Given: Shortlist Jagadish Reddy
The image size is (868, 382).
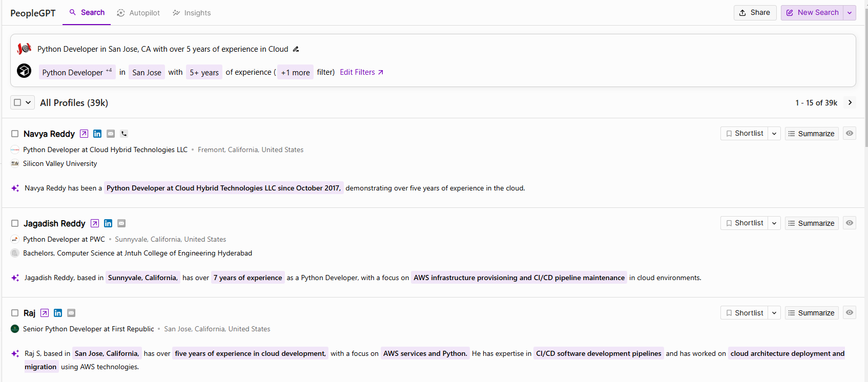Looking at the screenshot, I should click(x=745, y=223).
